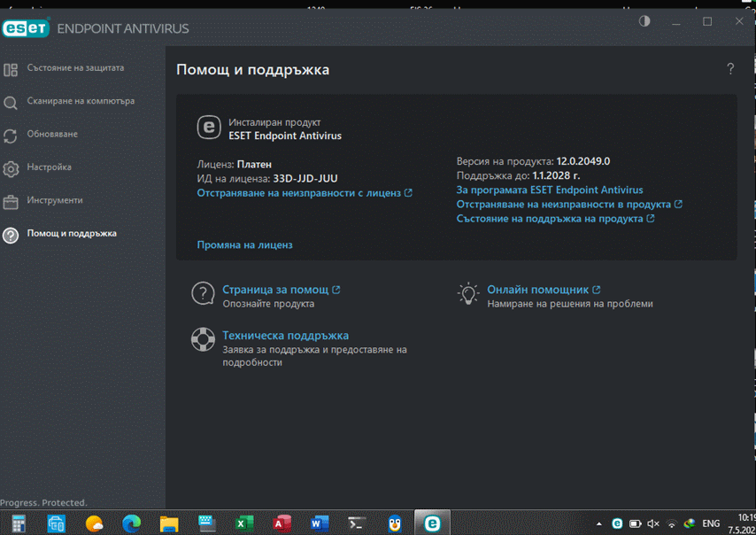The height and width of the screenshot is (535, 756).
Task: Open the terminal taskbar icon
Action: pos(358,523)
